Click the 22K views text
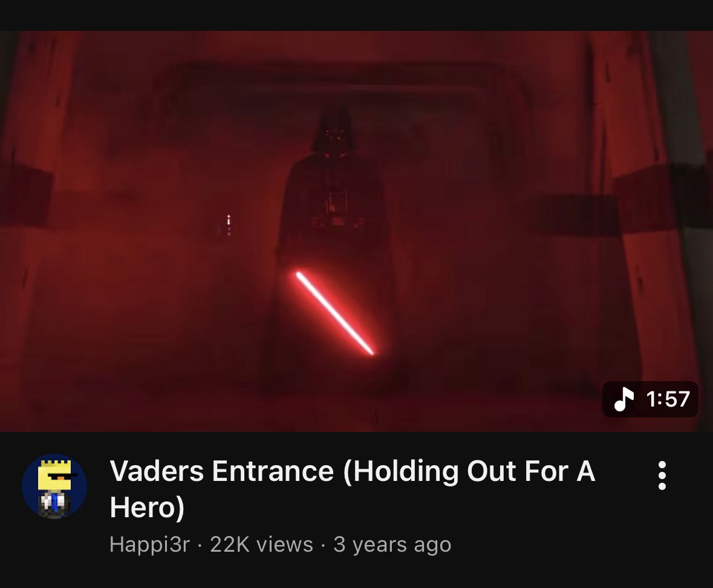Screen dimensions: 713x588 [x=261, y=544]
